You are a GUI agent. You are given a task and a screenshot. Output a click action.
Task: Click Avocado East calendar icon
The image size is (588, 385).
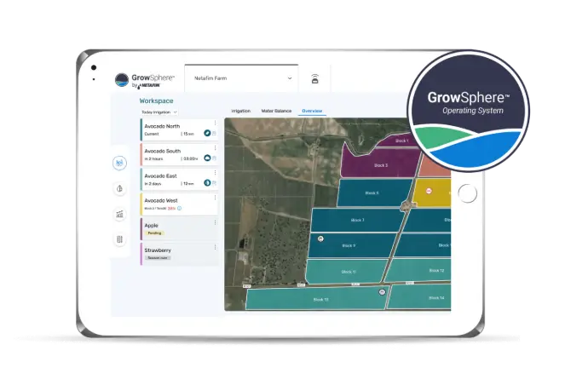coord(214,183)
